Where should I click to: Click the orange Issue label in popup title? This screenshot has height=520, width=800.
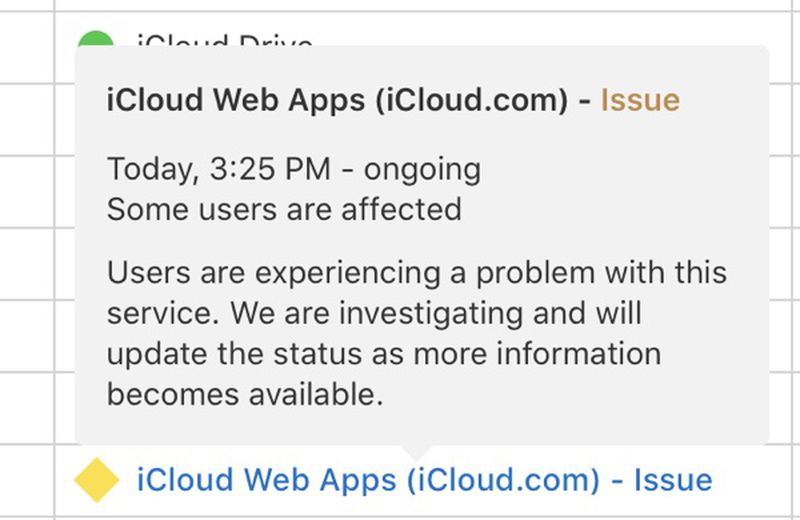640,100
